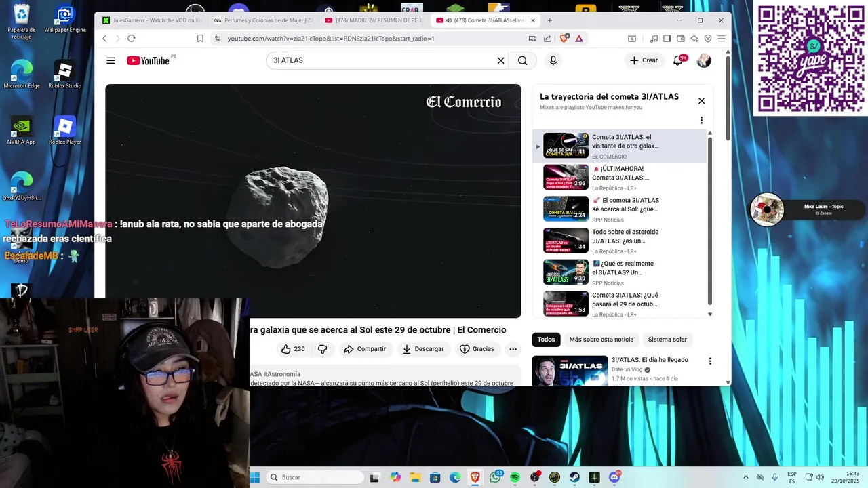868x488 pixels.
Task: Open options for 'El día ha llegado' video
Action: 710,361
